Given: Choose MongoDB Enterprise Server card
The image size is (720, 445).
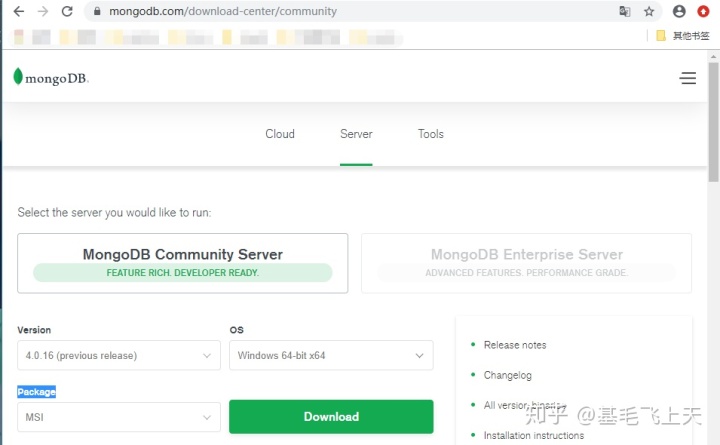Looking at the screenshot, I should (x=526, y=263).
